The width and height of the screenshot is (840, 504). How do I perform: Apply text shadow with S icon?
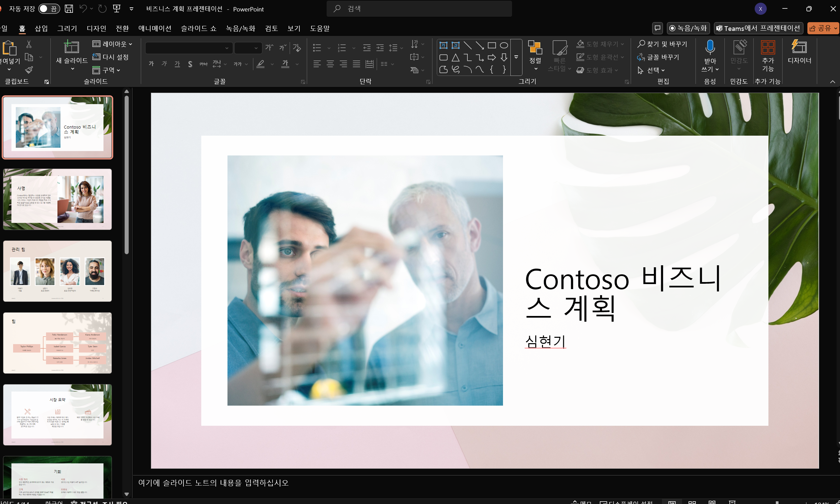(190, 64)
